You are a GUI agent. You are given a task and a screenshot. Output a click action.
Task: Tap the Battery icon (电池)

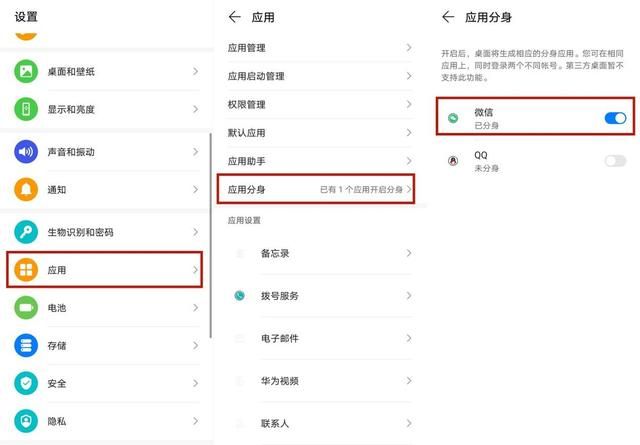[26, 308]
